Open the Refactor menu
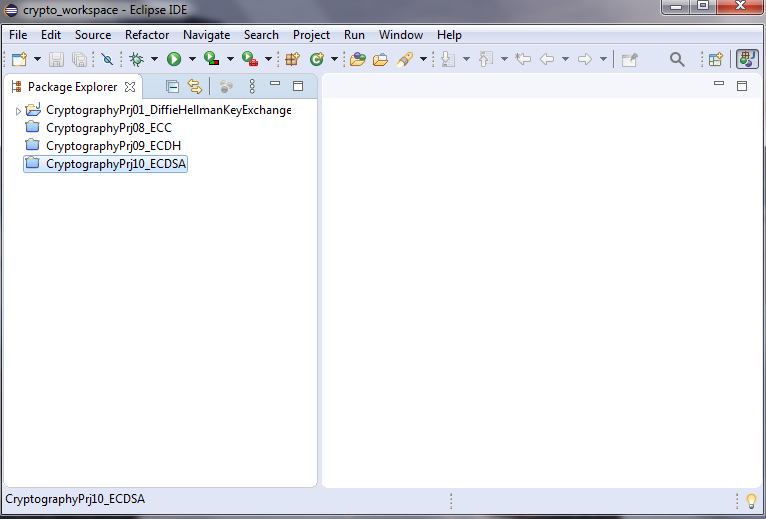Viewport: 766px width, 519px height. tap(147, 35)
